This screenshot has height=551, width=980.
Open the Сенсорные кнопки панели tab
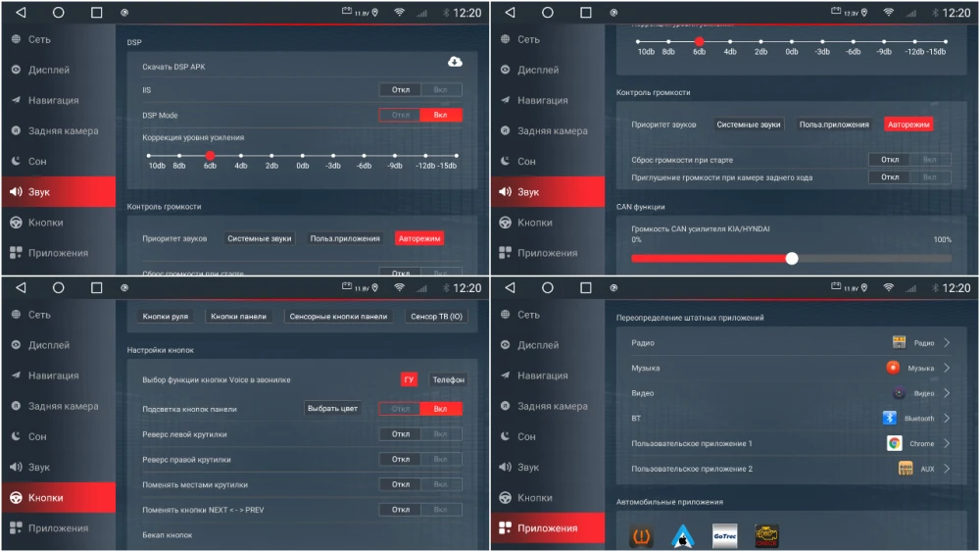[338, 317]
